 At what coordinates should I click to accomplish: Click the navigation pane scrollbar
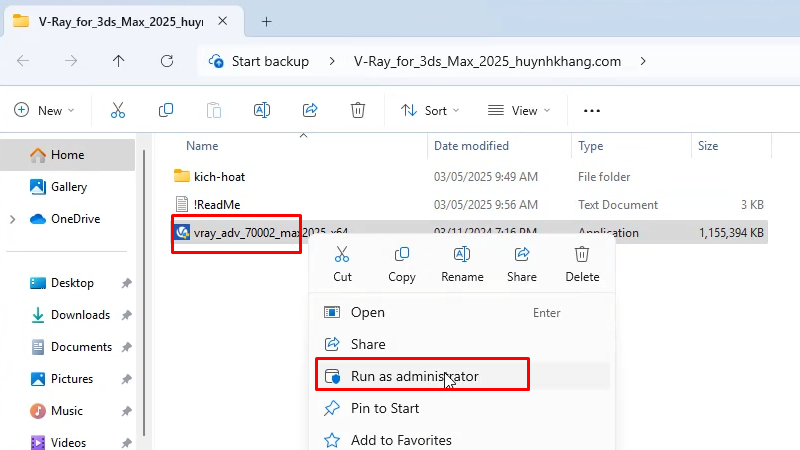144,293
